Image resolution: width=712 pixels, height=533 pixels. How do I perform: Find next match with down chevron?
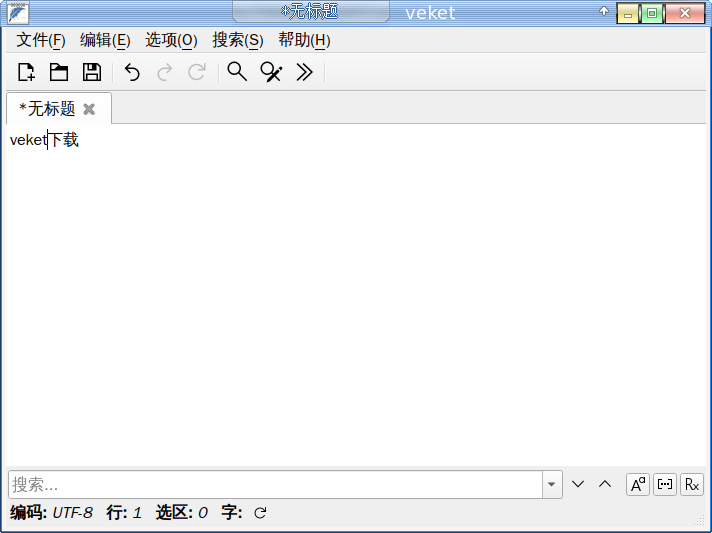578,484
